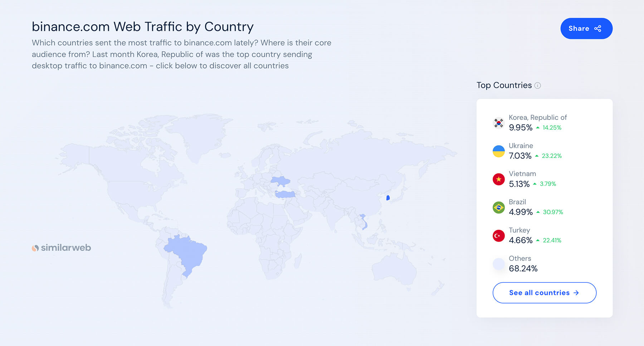Click the Turkey flag icon
Viewport: 644px width, 346px height.
point(498,236)
